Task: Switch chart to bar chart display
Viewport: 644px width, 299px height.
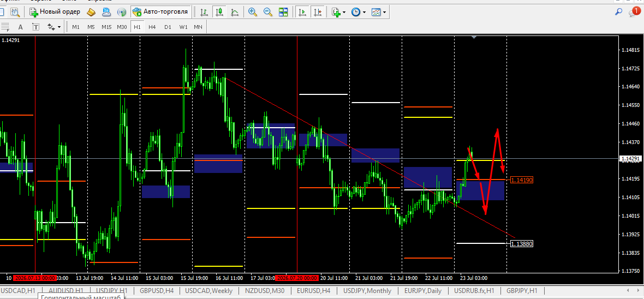Action: click(x=204, y=13)
